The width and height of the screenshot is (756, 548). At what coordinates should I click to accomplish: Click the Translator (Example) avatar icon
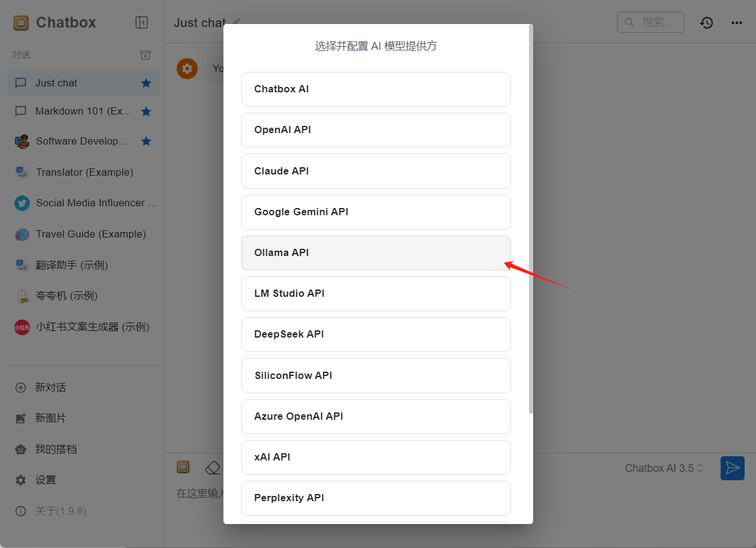[x=22, y=172]
